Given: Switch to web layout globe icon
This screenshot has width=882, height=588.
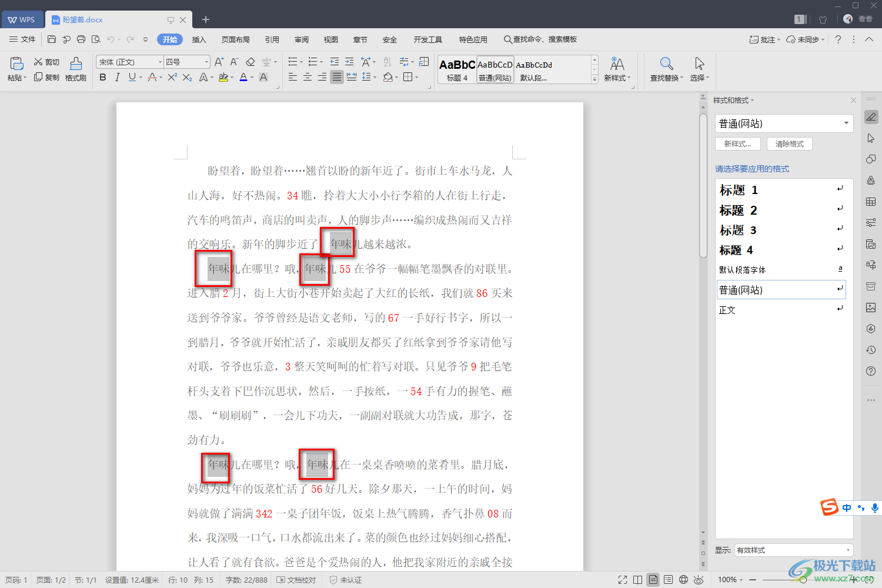Looking at the screenshot, I should point(684,580).
